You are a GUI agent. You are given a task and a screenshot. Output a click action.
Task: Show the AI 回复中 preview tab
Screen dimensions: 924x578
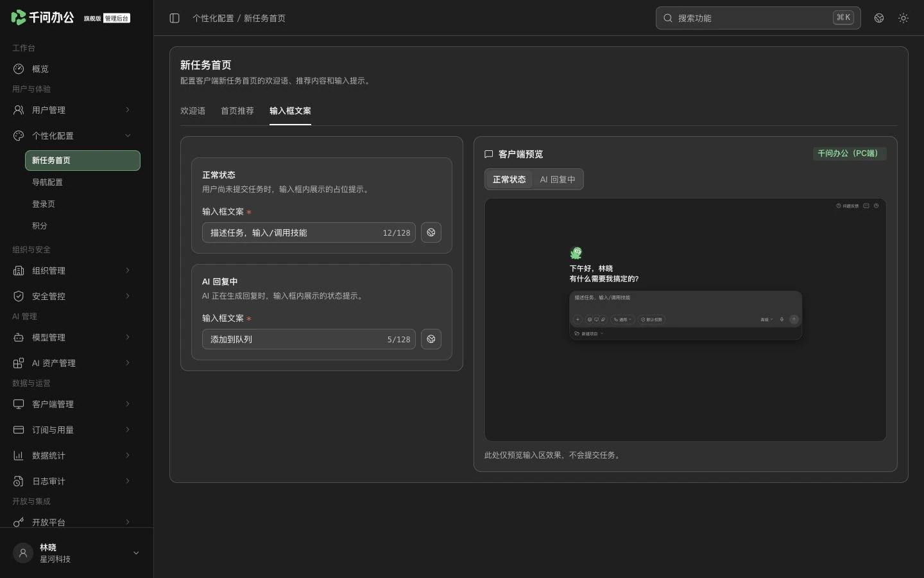(558, 180)
